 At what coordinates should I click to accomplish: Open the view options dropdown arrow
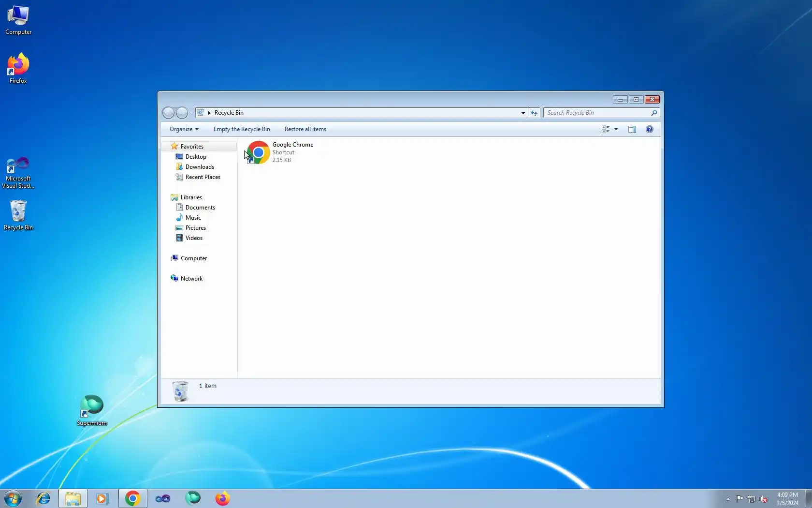coord(616,129)
